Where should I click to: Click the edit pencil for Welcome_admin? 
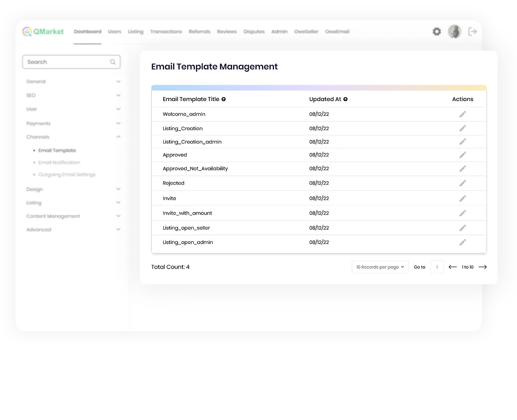463,114
